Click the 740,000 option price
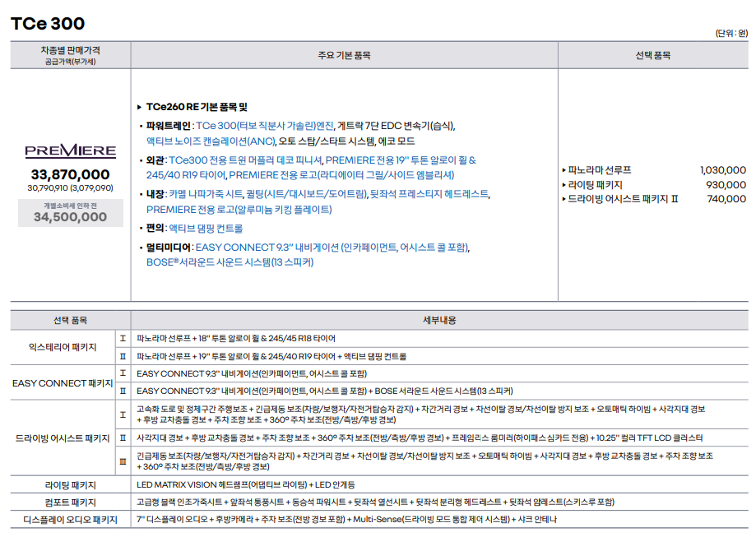Viewport: 756px width, 537px height. pyautogui.click(x=726, y=199)
